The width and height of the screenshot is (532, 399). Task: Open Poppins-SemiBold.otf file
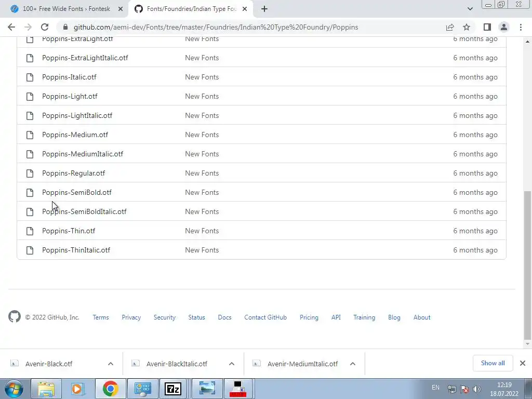click(x=77, y=192)
